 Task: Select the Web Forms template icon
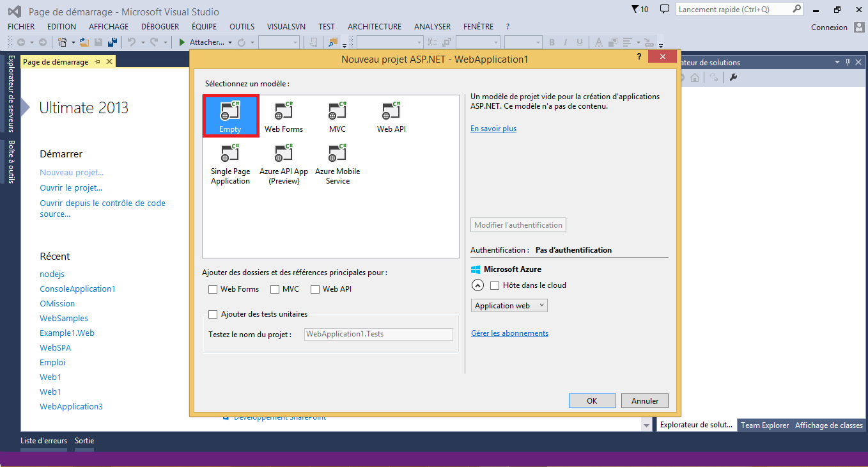pyautogui.click(x=284, y=110)
